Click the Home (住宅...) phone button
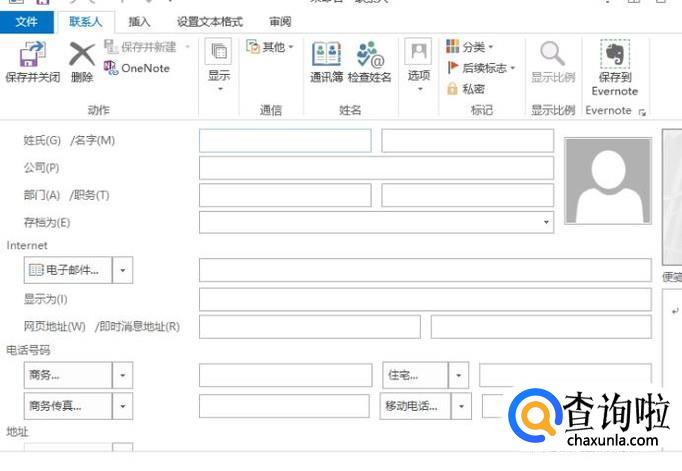 click(x=415, y=375)
